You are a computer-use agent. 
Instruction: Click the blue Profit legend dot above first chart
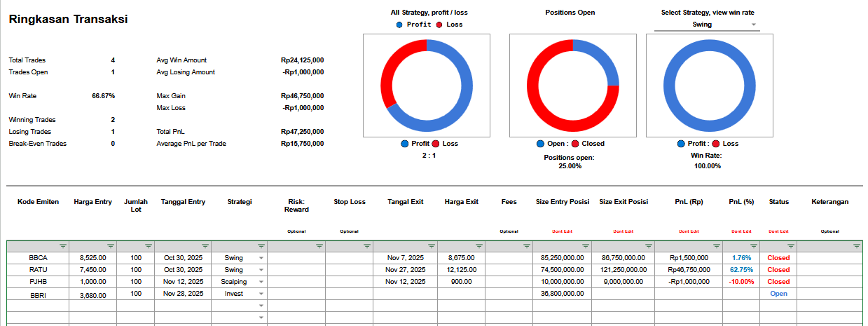click(x=399, y=25)
